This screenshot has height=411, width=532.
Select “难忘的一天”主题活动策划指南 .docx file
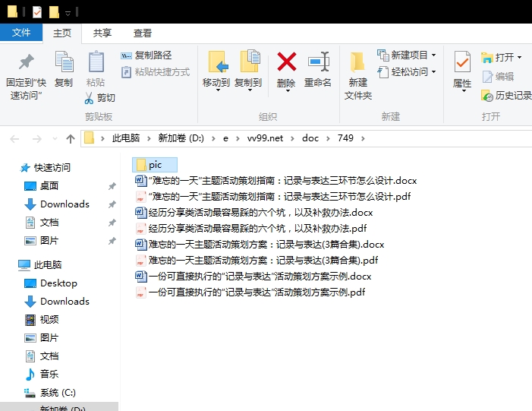(275, 180)
